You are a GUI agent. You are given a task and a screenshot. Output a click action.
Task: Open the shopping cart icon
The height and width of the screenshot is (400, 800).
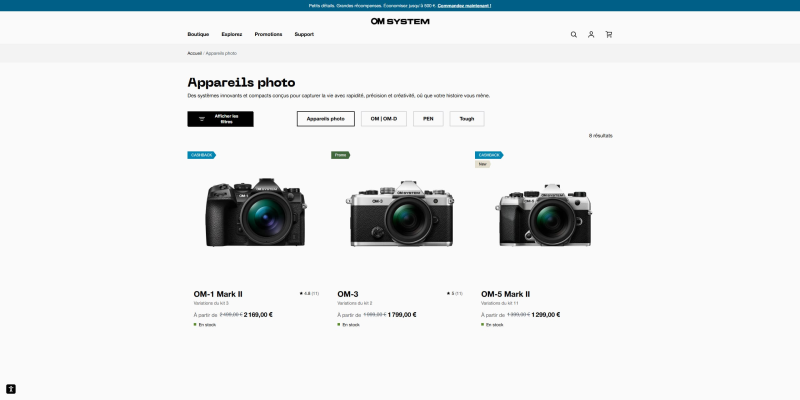click(609, 35)
